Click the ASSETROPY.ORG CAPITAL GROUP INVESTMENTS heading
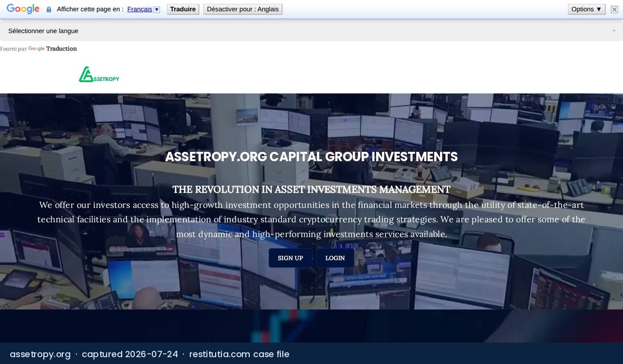The image size is (623, 364). point(311,157)
